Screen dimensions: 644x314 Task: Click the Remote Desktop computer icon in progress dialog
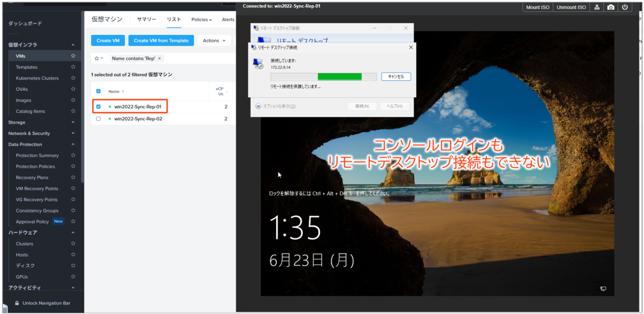[258, 64]
